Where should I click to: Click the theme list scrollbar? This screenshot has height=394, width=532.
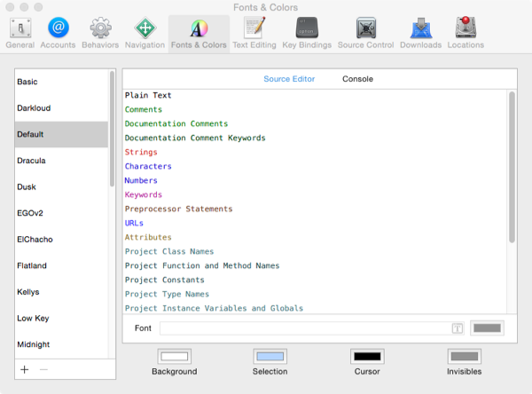[112, 129]
